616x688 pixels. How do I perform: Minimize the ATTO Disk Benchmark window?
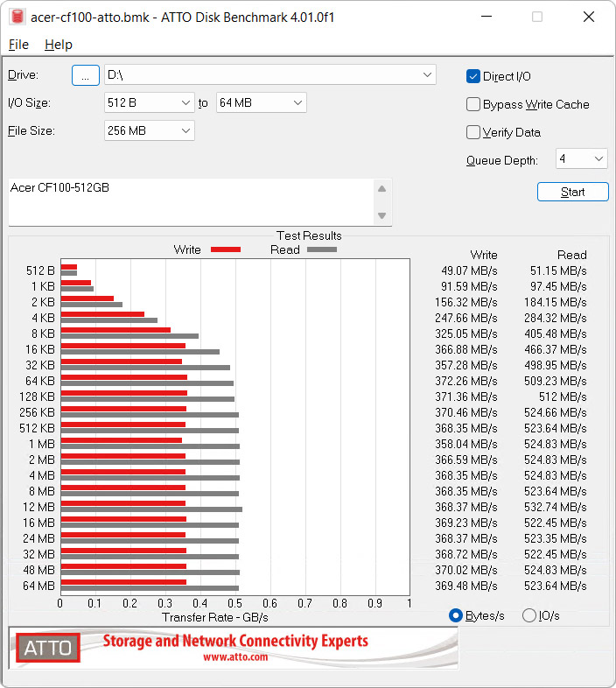[x=486, y=17]
